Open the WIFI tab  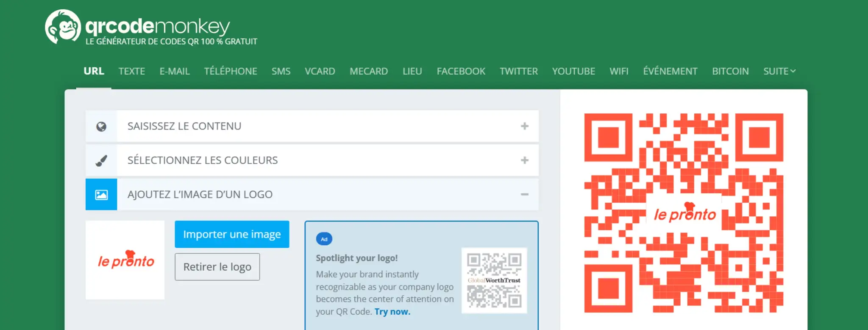point(619,71)
